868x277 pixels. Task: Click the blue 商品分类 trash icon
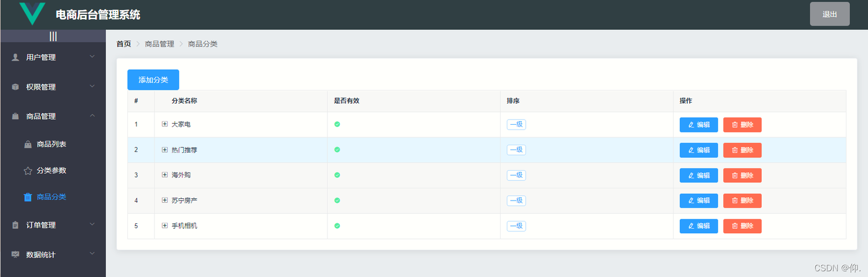pos(28,197)
